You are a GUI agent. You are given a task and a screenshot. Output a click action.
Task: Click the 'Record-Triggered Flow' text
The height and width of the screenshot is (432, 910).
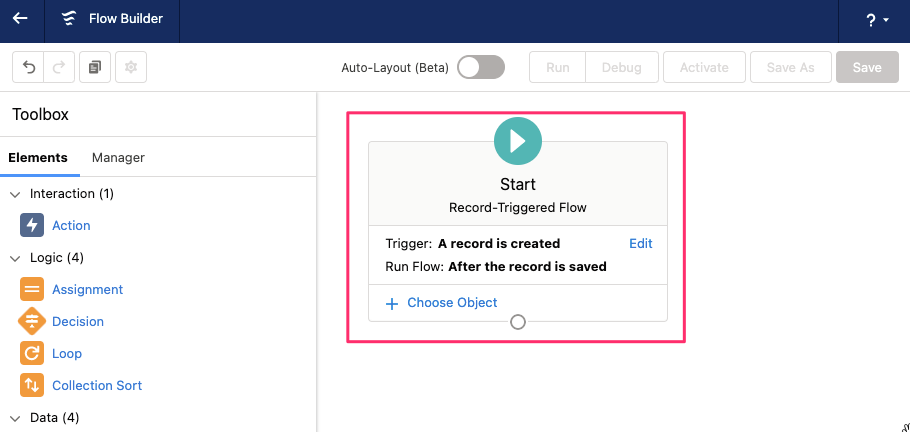(518, 208)
